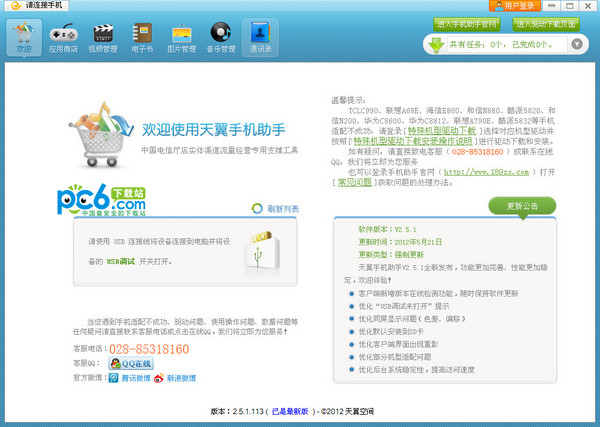The image size is (600, 427).
Task: Click the QQ在线 chat button
Action: 131,363
